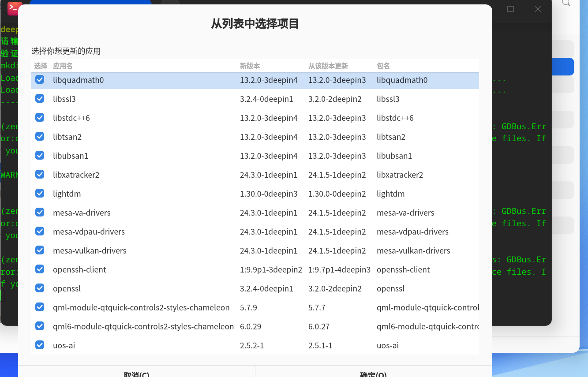The width and height of the screenshot is (588, 377).
Task: Toggle the libssl3 checkbox
Action: click(40, 99)
